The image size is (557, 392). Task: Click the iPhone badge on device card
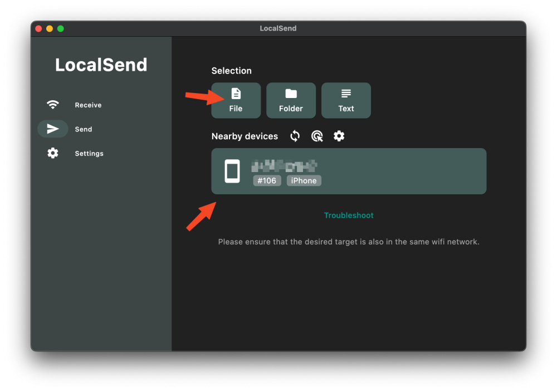click(304, 181)
